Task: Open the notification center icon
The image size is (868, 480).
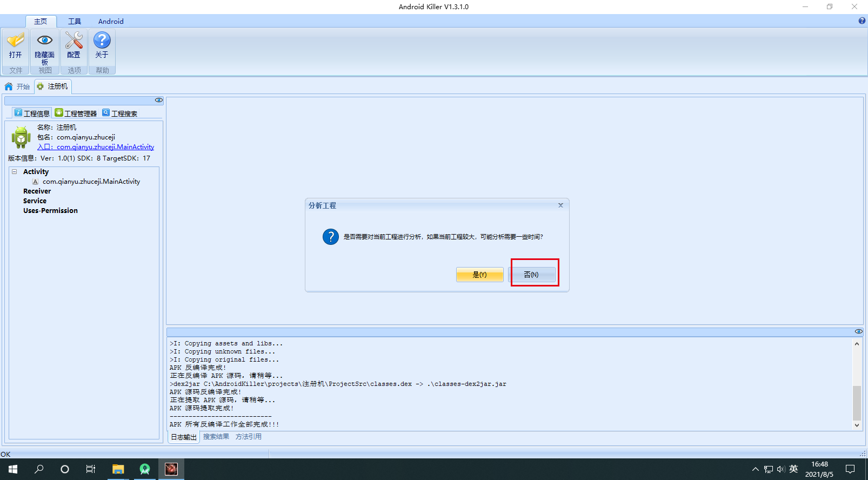Action: tap(850, 469)
